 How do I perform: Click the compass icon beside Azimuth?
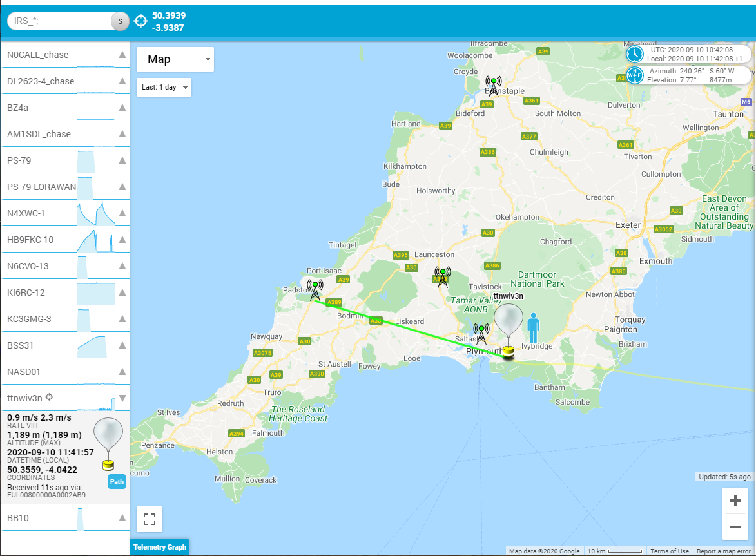[x=634, y=75]
